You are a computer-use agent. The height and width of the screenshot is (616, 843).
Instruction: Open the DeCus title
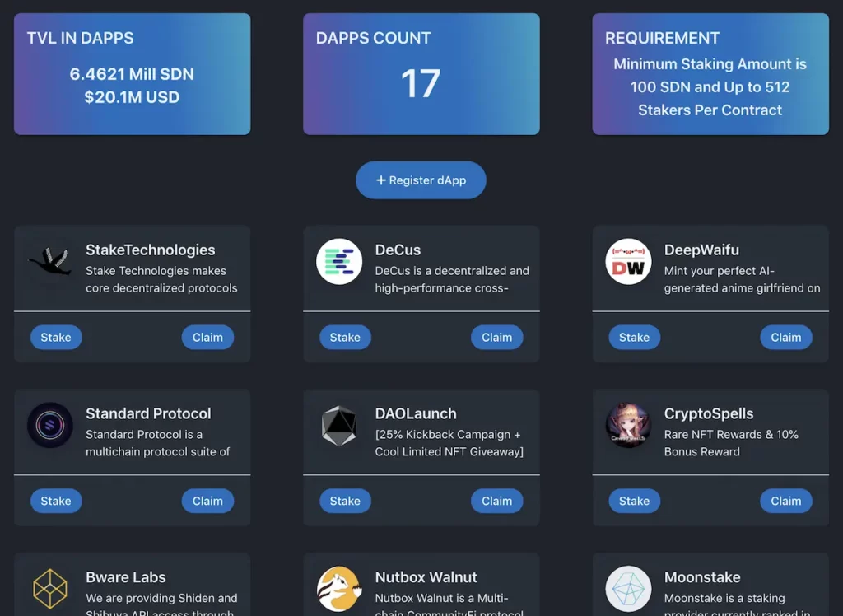click(x=398, y=250)
